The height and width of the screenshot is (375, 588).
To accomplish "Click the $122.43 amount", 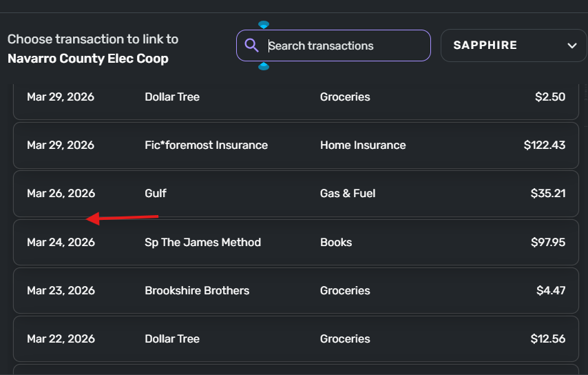I will tap(544, 145).
